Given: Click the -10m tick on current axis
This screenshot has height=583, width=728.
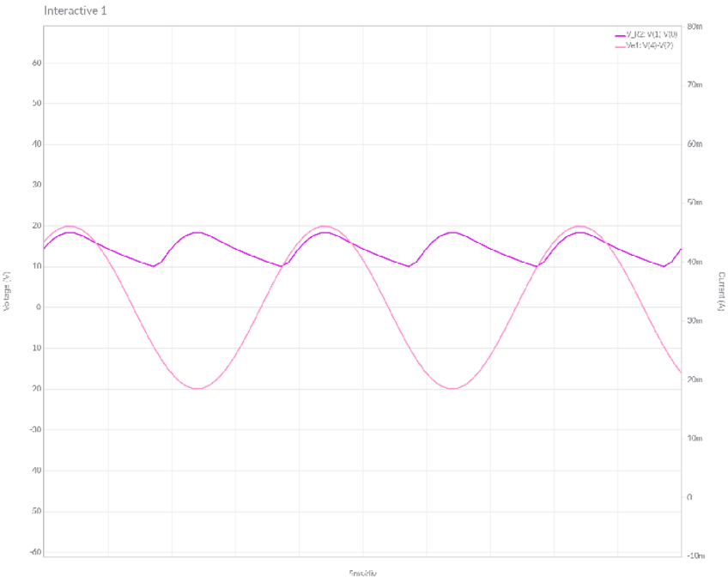Looking at the screenshot, I should point(695,556).
